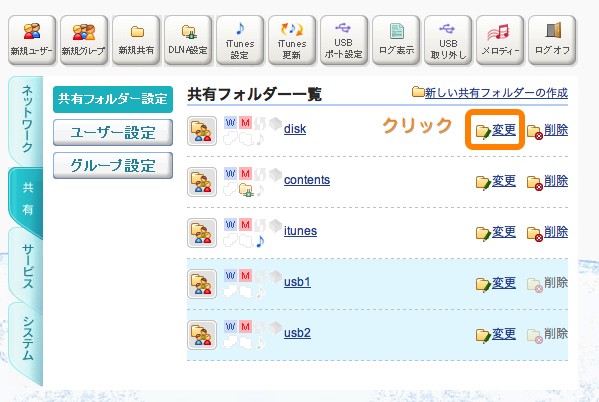
Task: Open the itunes shared folder link
Action: point(300,231)
